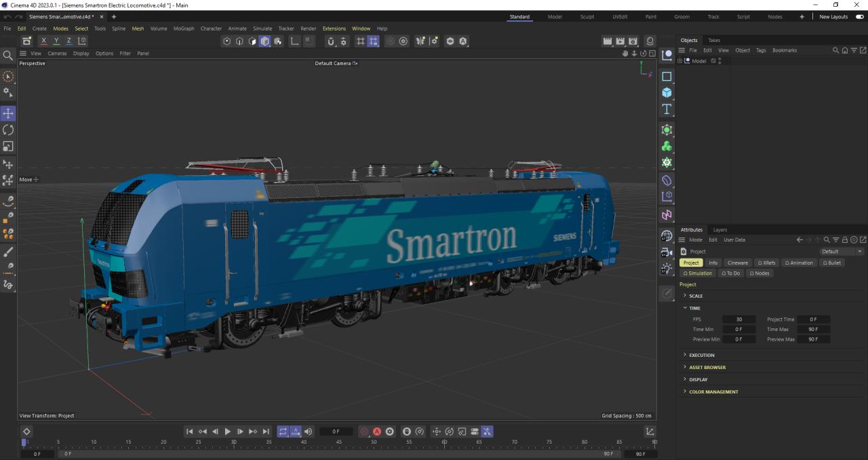This screenshot has width=868, height=460.
Task: Click the FPS input field
Action: click(738, 320)
